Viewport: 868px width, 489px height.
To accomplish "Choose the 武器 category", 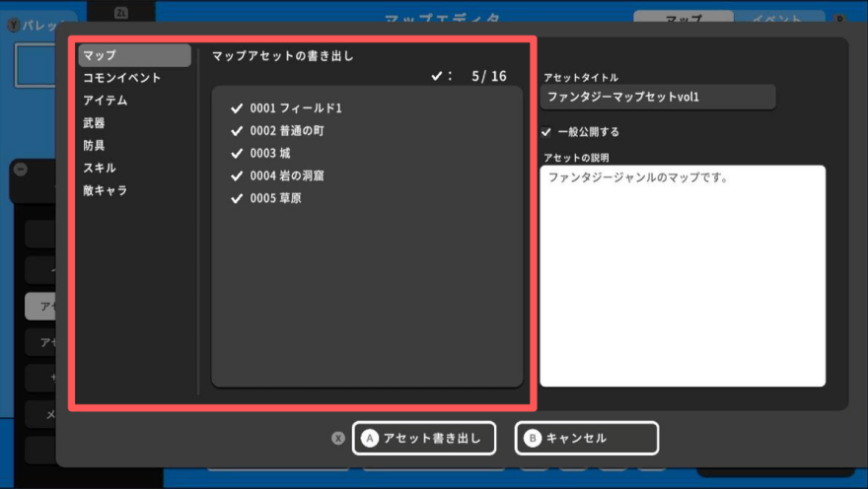I will 95,123.
